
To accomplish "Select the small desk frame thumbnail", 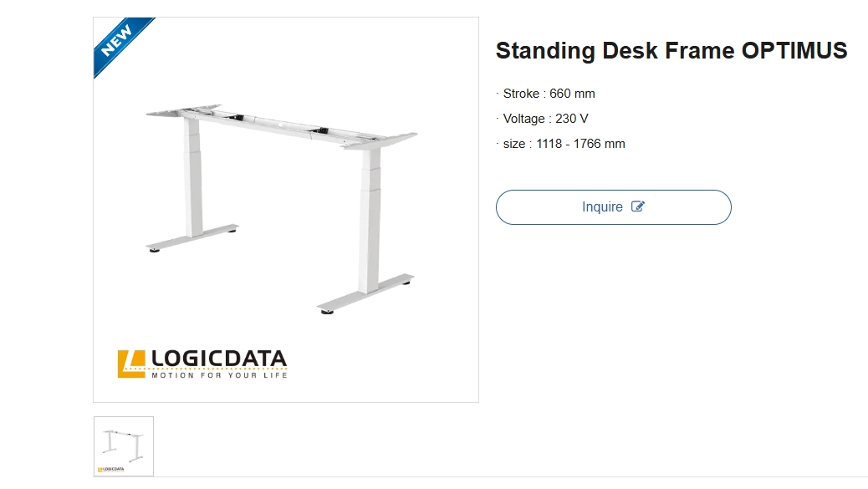I will (124, 446).
